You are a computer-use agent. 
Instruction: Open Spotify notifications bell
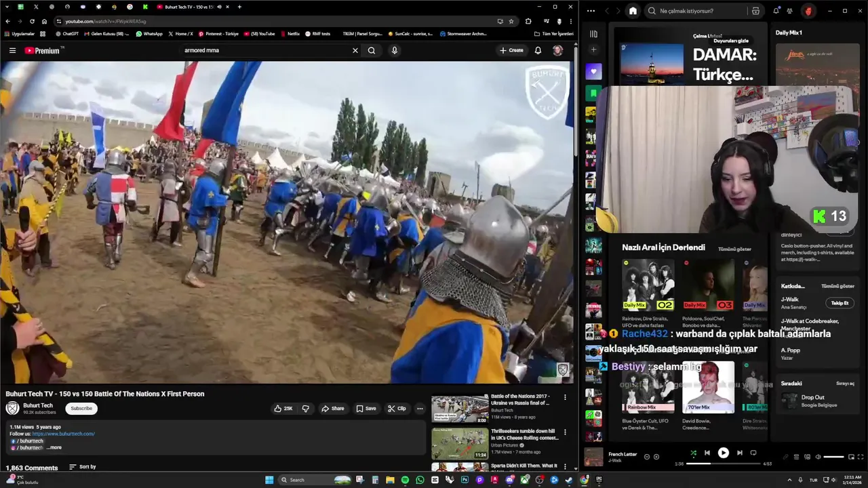point(776,11)
